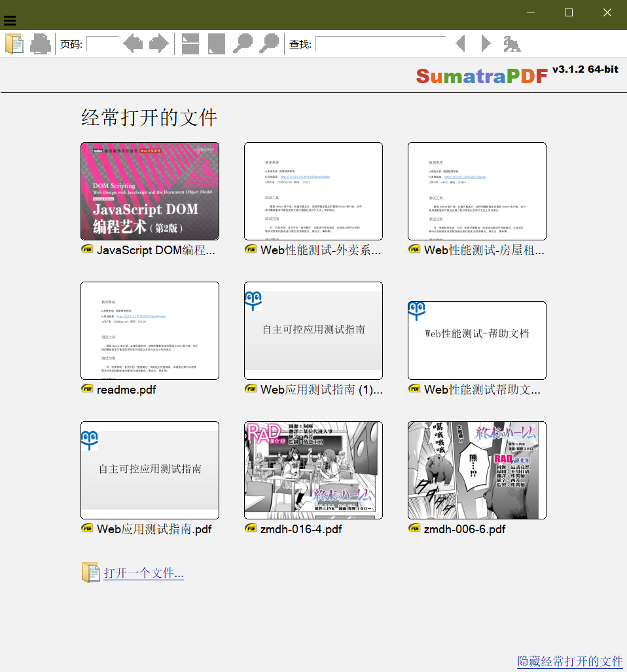627x672 pixels.
Task: Click PDF icon beside Web性能测试-外卖系
Action: tap(251, 249)
